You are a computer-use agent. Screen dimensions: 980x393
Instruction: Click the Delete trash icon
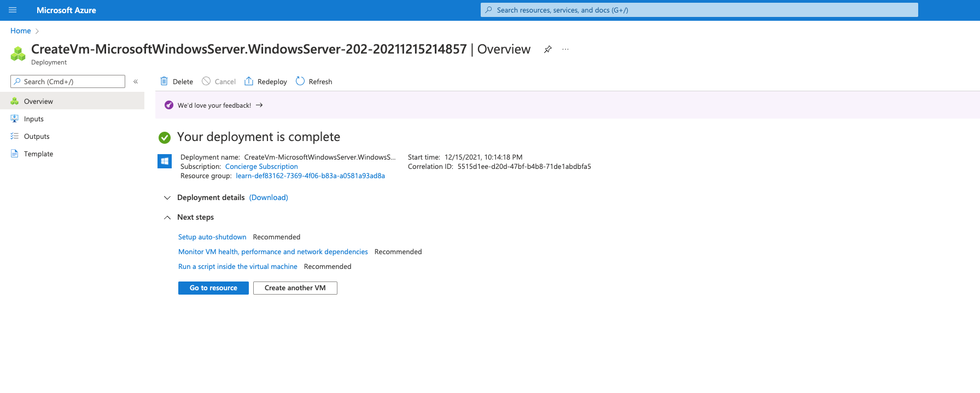tap(164, 81)
